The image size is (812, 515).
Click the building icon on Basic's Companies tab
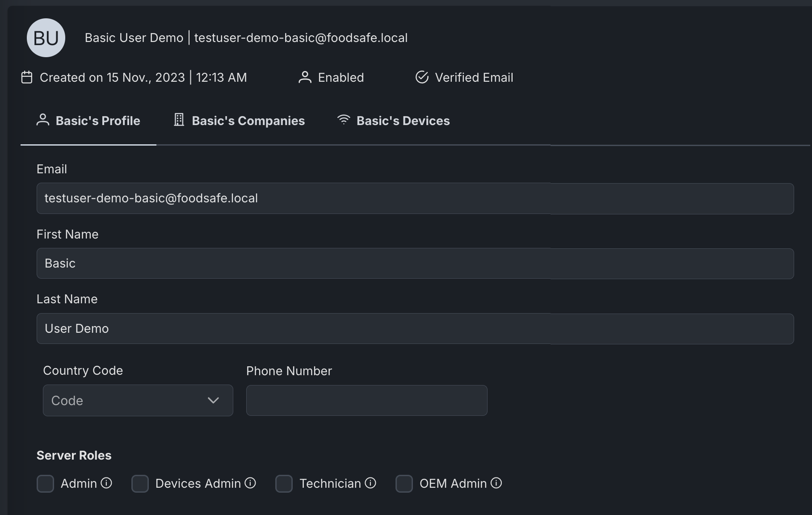(x=178, y=120)
